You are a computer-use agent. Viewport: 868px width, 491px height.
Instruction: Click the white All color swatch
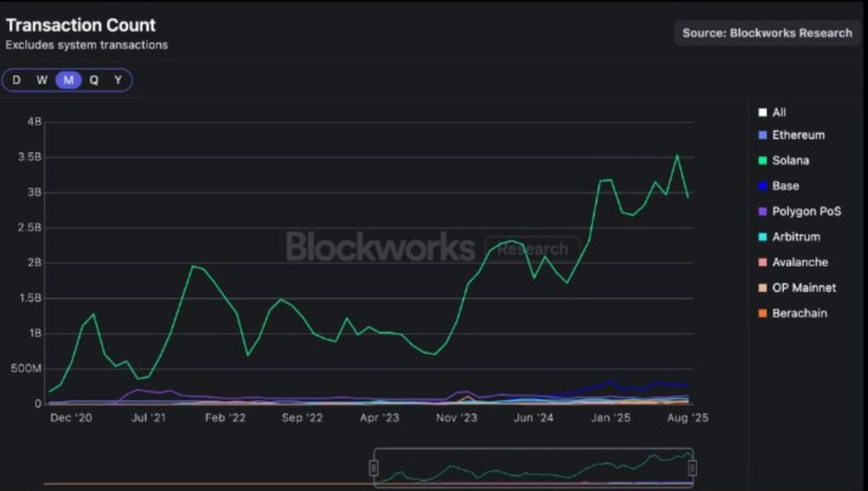tap(763, 111)
